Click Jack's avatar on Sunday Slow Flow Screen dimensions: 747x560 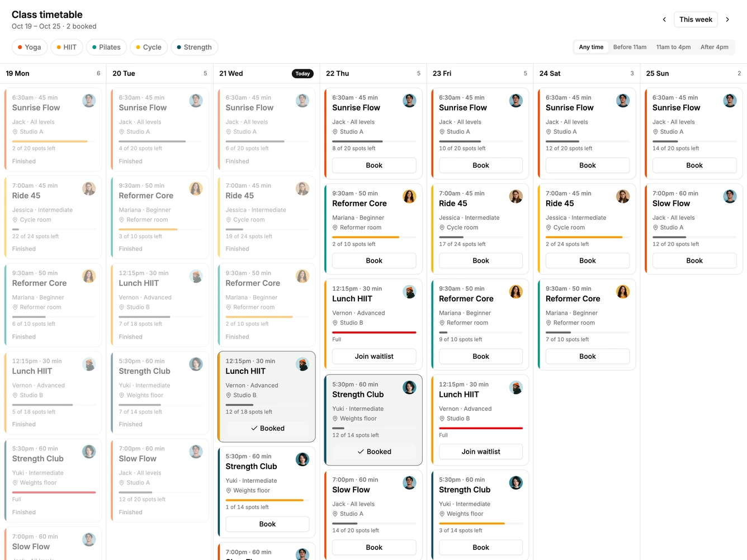(730, 196)
